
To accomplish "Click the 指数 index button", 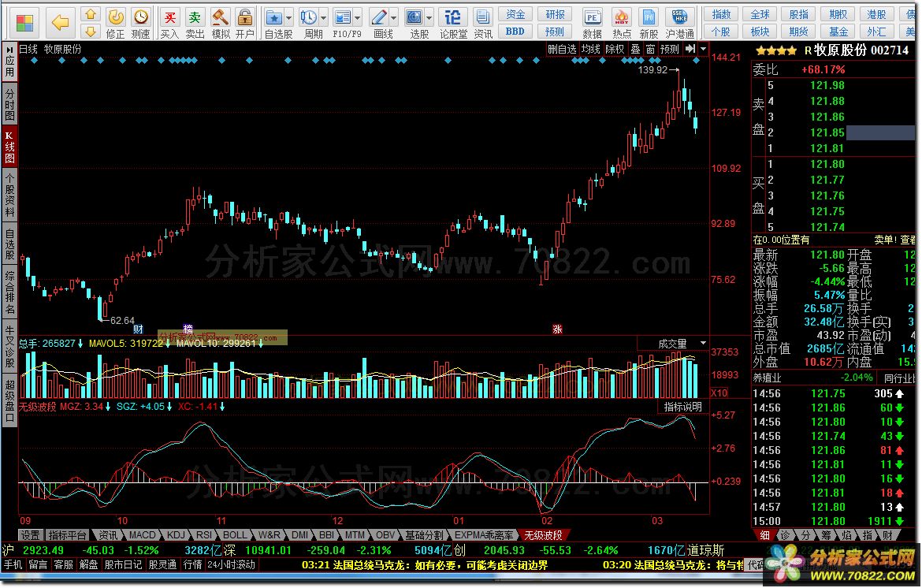I will pos(721,14).
